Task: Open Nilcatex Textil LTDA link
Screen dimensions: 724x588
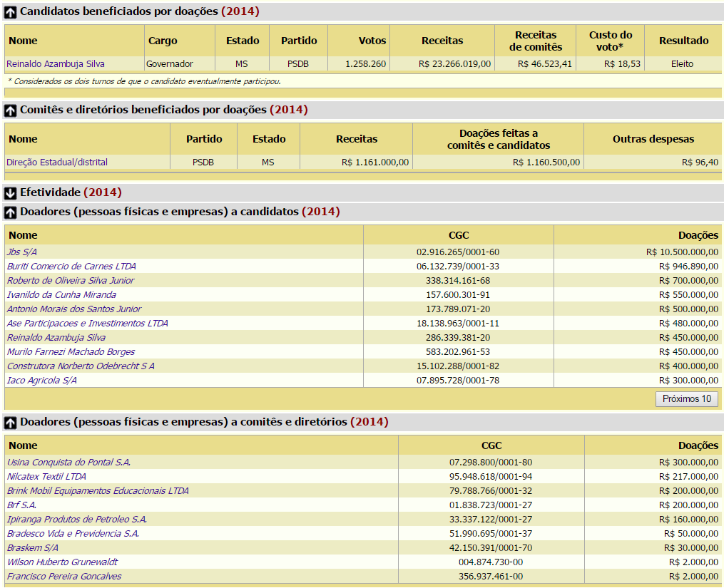Action: click(46, 477)
